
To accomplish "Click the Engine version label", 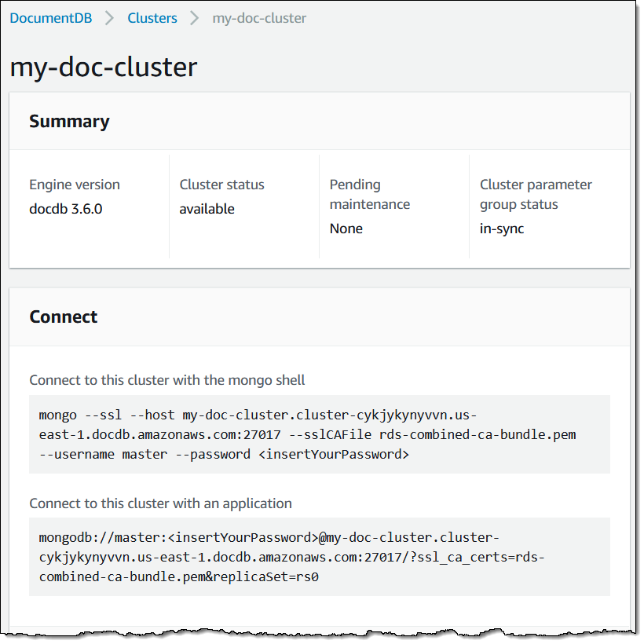I will [75, 185].
